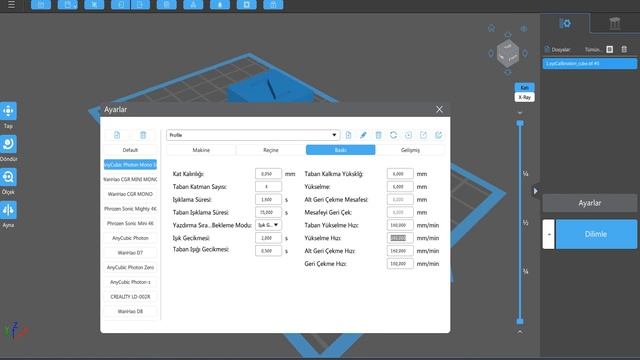This screenshot has height=360, width=640.
Task: Click the view cube left arrow
Action: (x=491, y=53)
